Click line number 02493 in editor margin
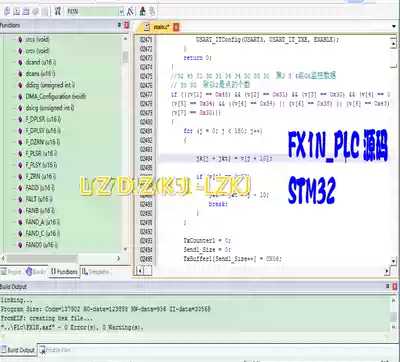This screenshot has width=400, height=362. (x=146, y=240)
